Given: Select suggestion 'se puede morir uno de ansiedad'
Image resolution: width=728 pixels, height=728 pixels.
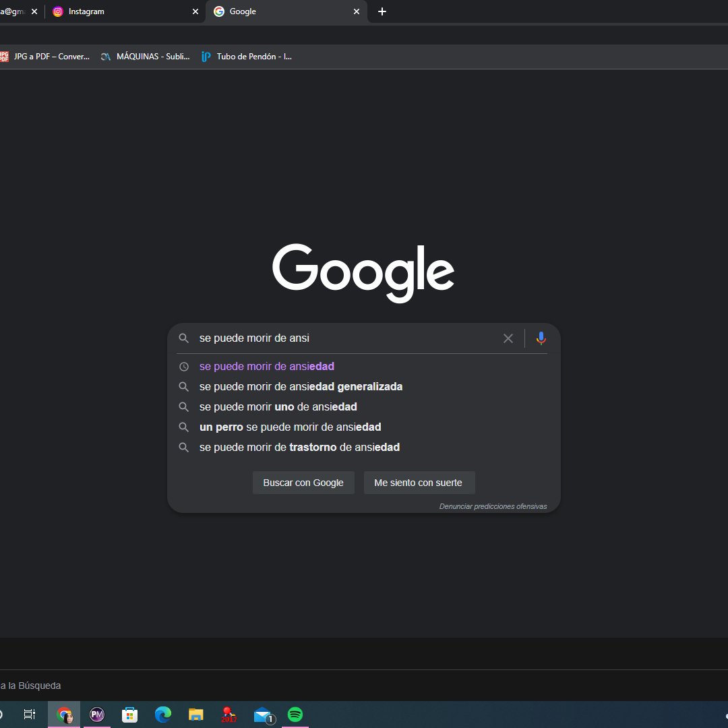Looking at the screenshot, I should tap(363, 406).
